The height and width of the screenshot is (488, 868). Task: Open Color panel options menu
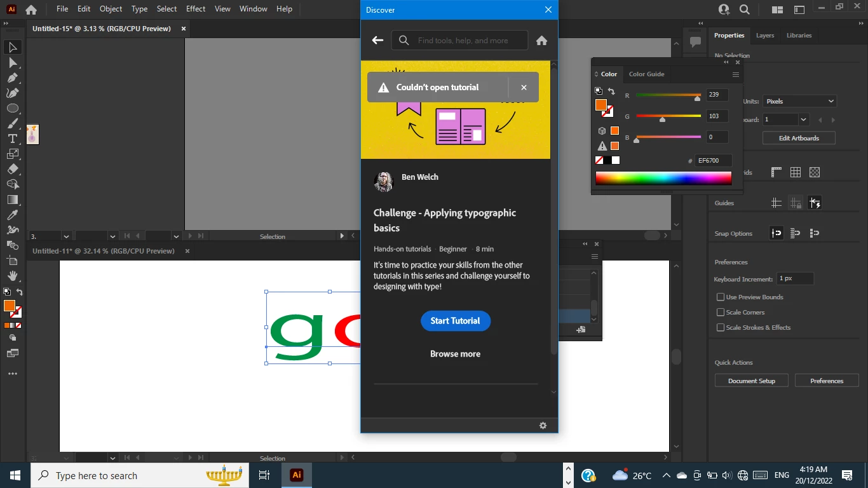[x=735, y=74]
